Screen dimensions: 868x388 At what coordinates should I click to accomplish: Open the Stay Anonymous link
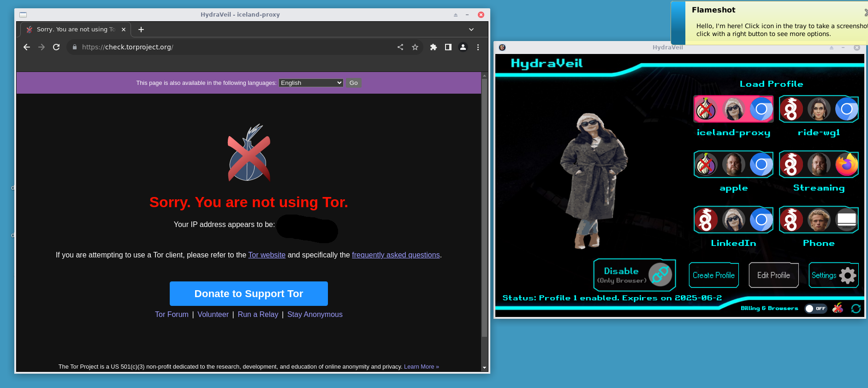coord(315,314)
